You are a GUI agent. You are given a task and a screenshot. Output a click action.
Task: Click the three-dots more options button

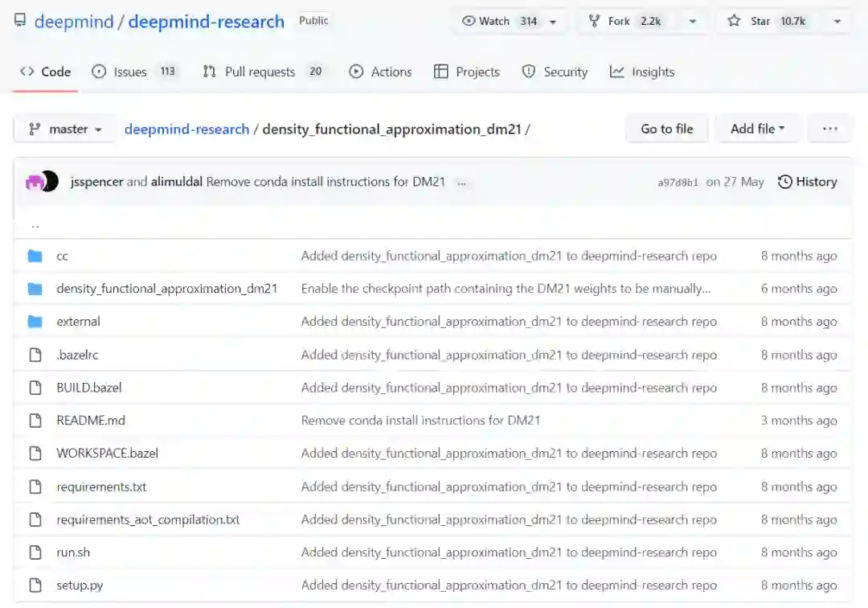pyautogui.click(x=830, y=129)
